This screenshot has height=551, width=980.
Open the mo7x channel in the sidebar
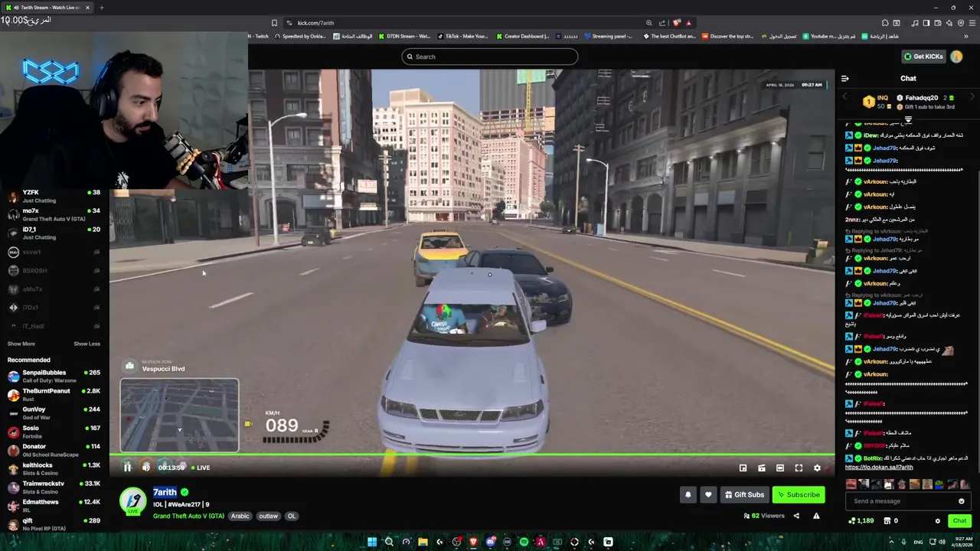click(x=54, y=215)
